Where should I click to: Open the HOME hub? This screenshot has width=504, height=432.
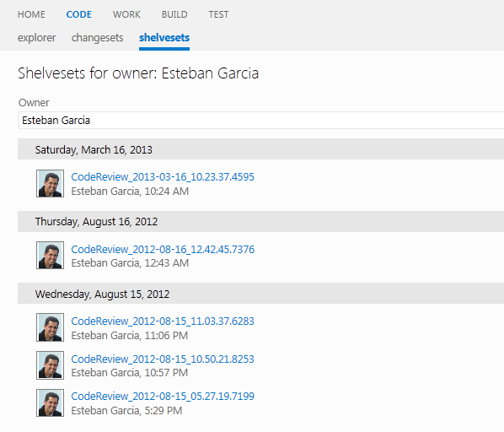[31, 14]
